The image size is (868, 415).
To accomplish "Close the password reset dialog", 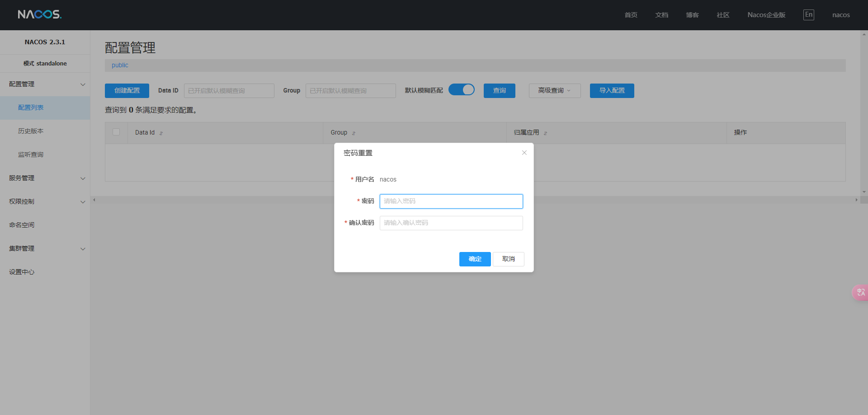I will tap(524, 153).
